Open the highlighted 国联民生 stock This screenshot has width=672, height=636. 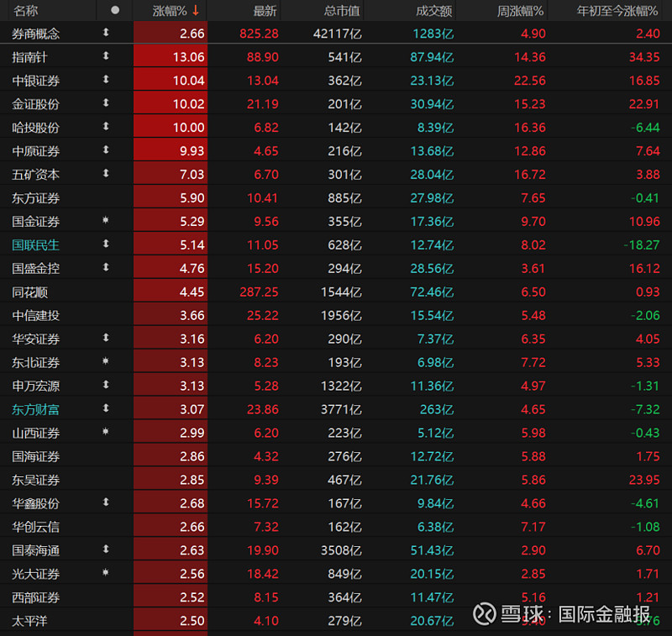[x=35, y=245]
